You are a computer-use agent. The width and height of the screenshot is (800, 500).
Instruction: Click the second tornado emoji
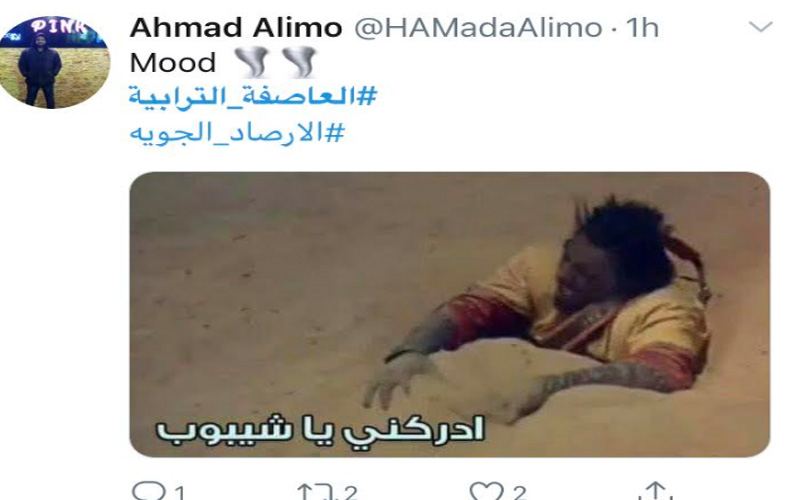(299, 62)
